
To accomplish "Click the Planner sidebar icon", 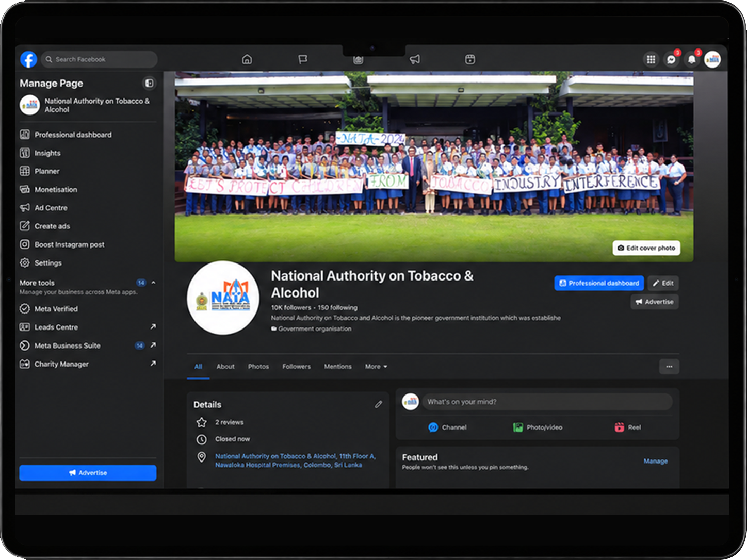I will [x=25, y=171].
